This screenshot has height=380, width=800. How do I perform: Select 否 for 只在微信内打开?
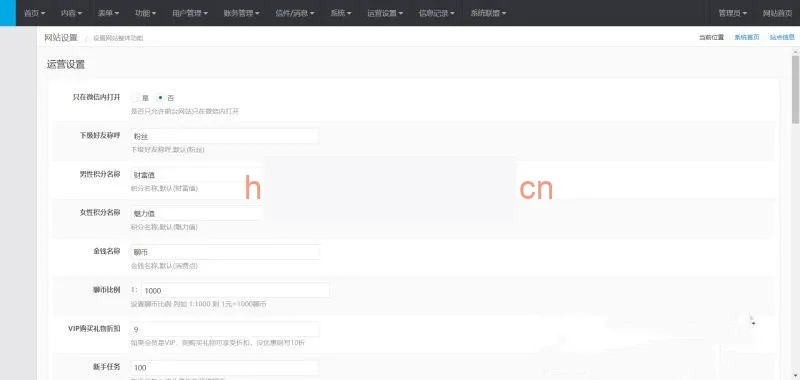[160, 97]
